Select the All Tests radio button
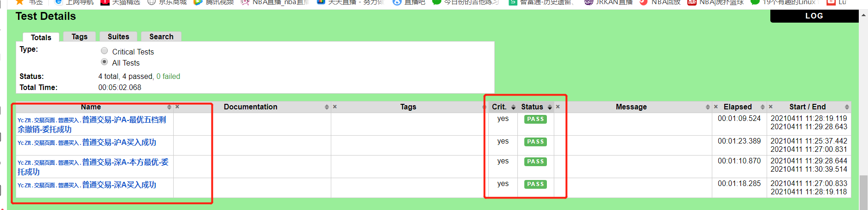This screenshot has height=210, width=868. click(x=105, y=62)
